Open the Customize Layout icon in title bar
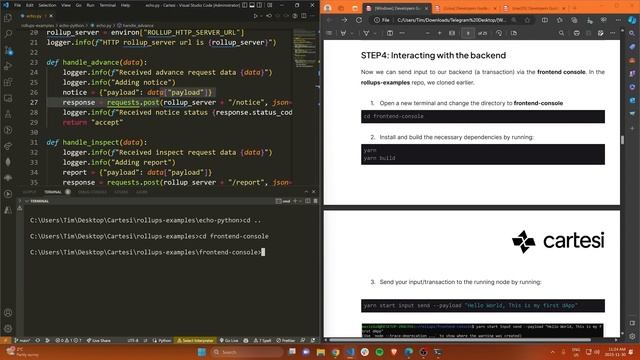Viewport: 640px width, 360px height. (270, 5)
